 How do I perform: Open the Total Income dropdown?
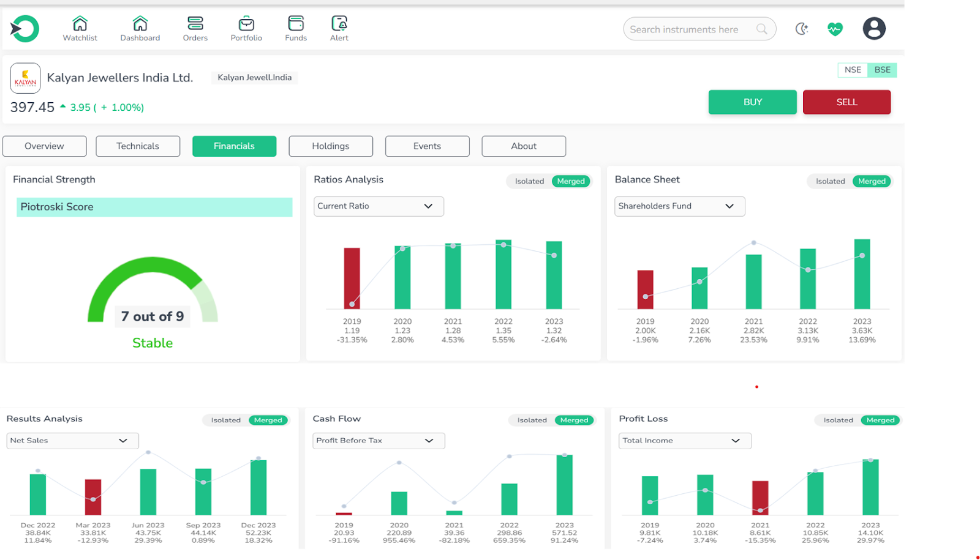[685, 441]
